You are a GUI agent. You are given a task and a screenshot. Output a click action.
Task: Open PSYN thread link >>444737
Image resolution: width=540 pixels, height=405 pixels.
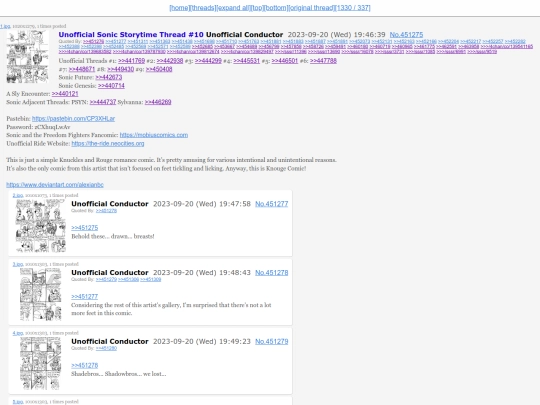(x=103, y=102)
